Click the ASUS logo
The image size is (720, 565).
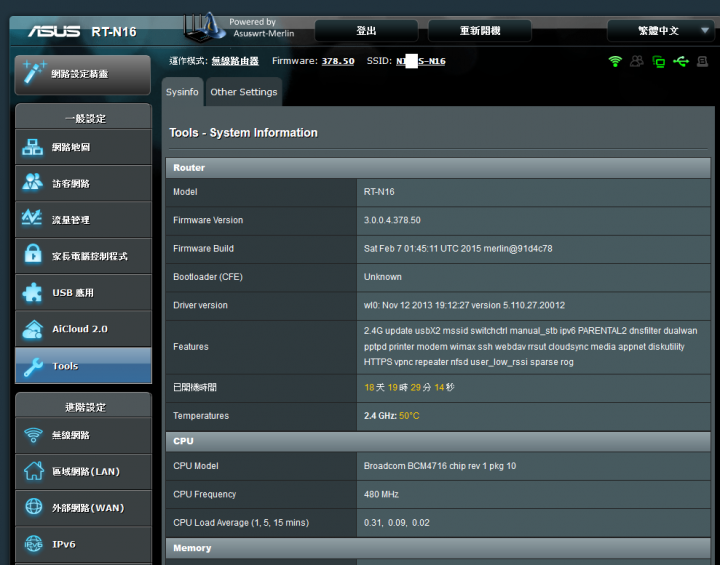tap(54, 32)
